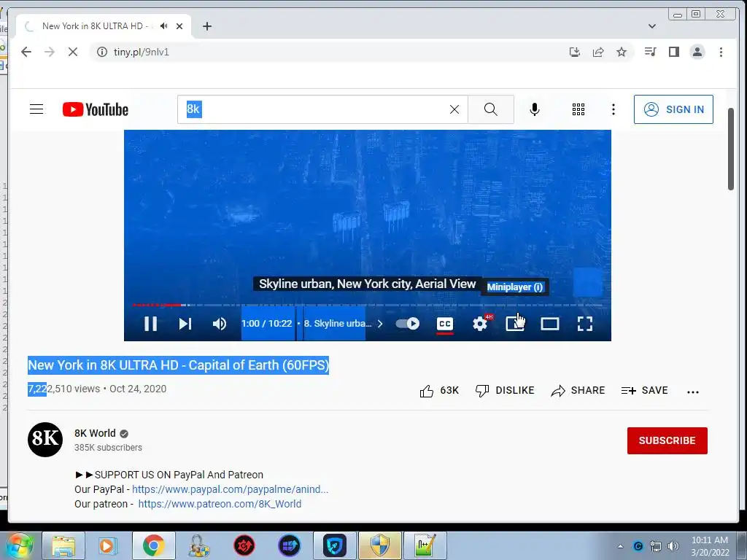Toggle the autoplay switch
The image size is (747, 560).
407,324
